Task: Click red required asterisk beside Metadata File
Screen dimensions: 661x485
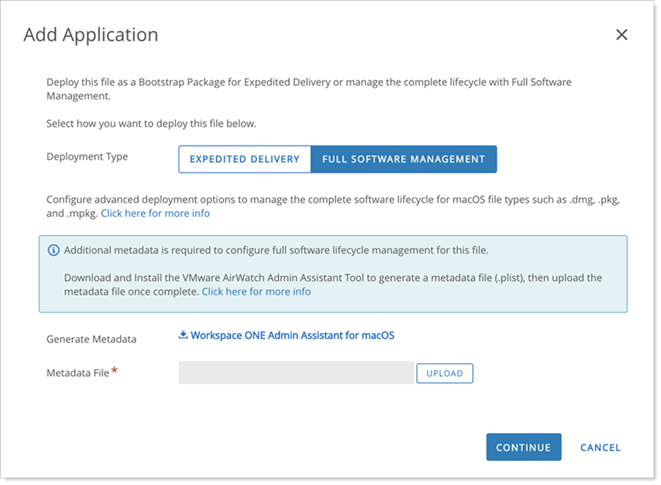Action: click(114, 371)
